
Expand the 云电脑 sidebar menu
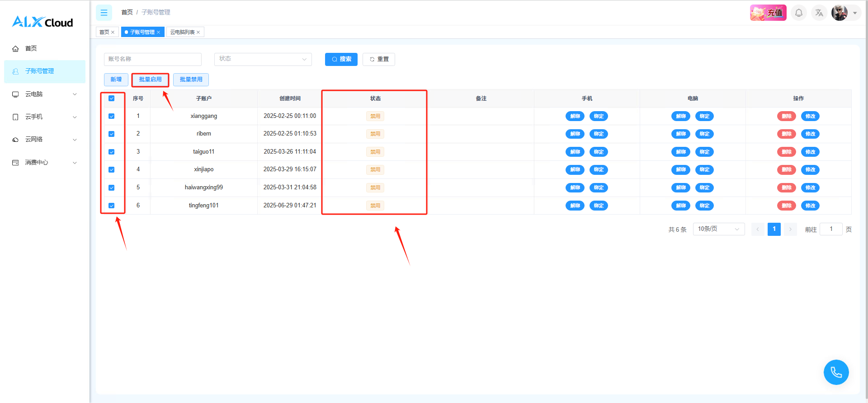tap(44, 94)
